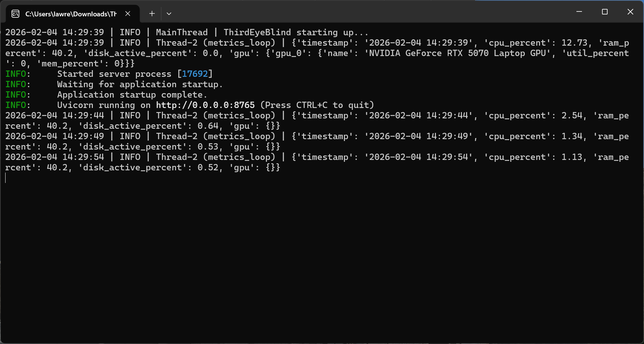Maximize the terminal window
This screenshot has width=644, height=344.
pyautogui.click(x=605, y=12)
